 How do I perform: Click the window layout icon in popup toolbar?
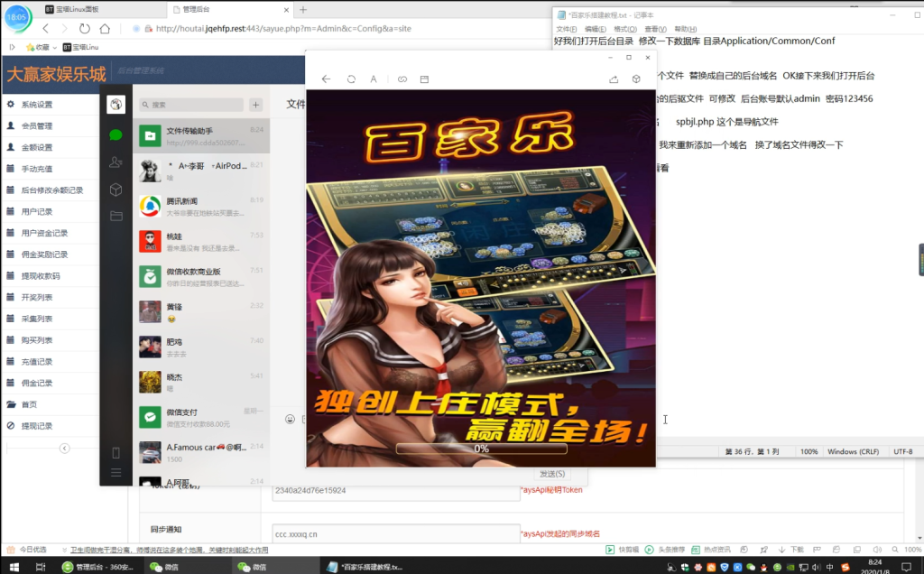[x=424, y=79]
